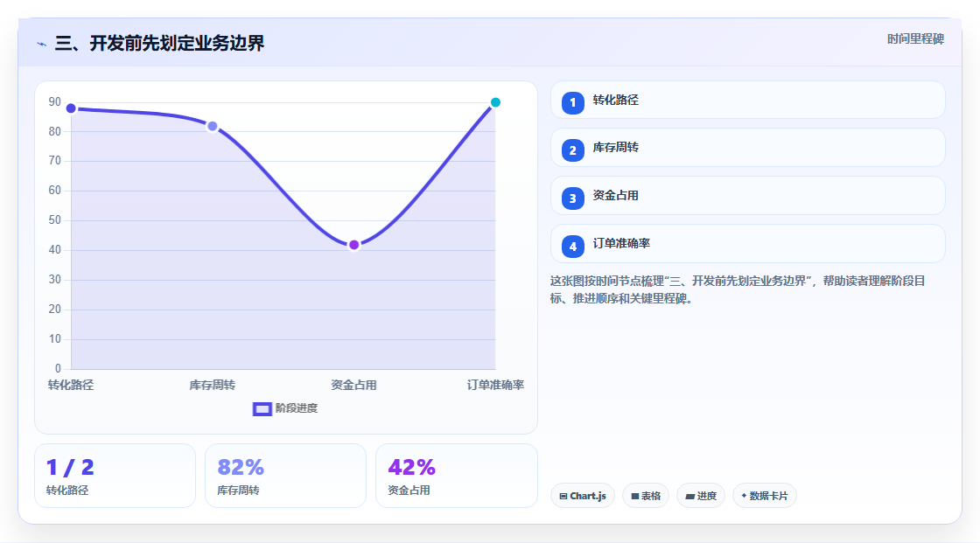980x543 pixels.
Task: Click the x-axis label 资金占用
Action: [353, 386]
